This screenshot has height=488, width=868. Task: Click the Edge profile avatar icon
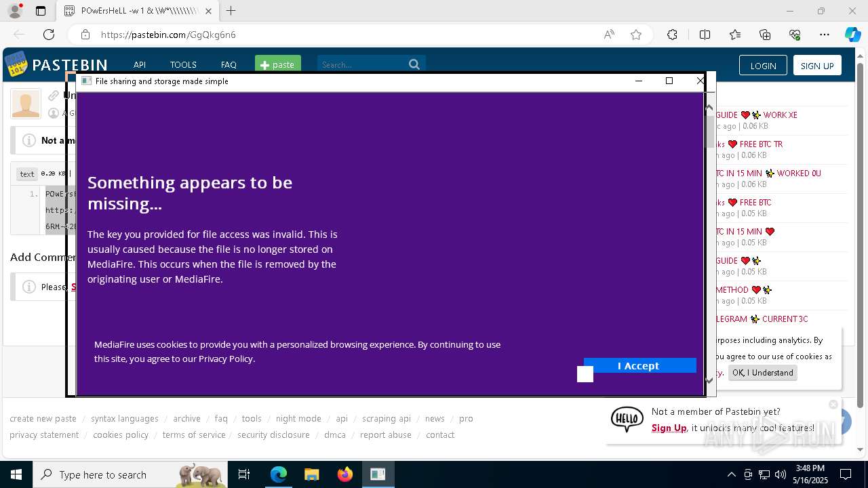tap(14, 11)
